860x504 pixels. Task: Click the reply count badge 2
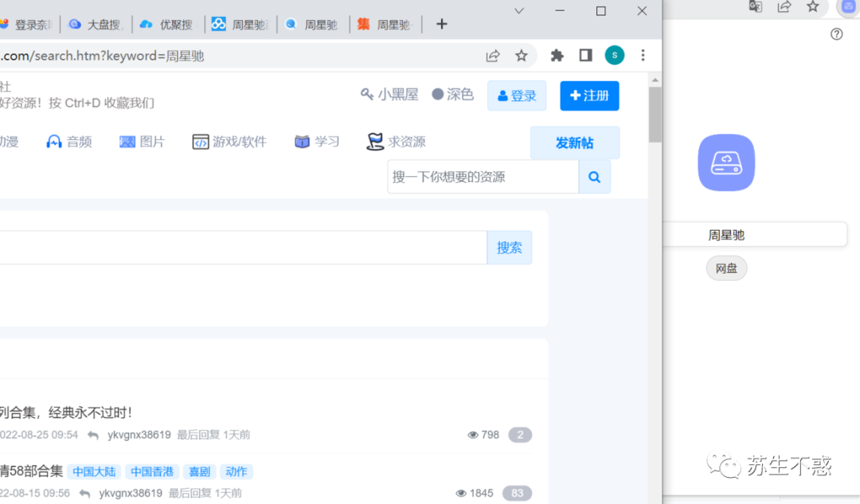click(520, 435)
